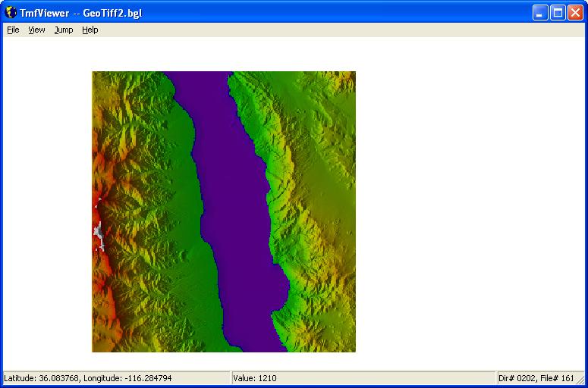This screenshot has width=588, height=388.
Task: Click the gray snow patch on terrain map
Action: pyautogui.click(x=98, y=232)
